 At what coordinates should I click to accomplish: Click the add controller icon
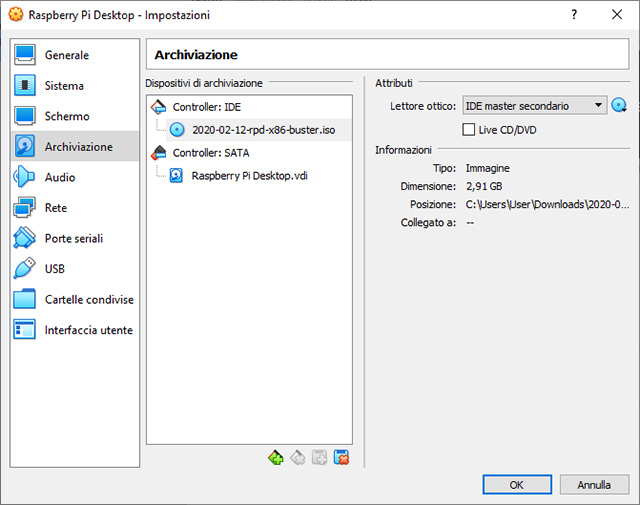coord(276,457)
